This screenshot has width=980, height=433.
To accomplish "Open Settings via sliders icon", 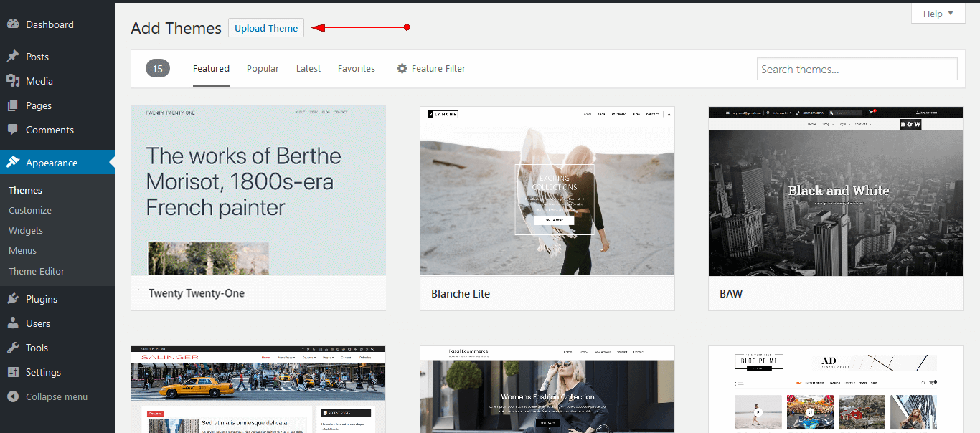I will coord(13,371).
